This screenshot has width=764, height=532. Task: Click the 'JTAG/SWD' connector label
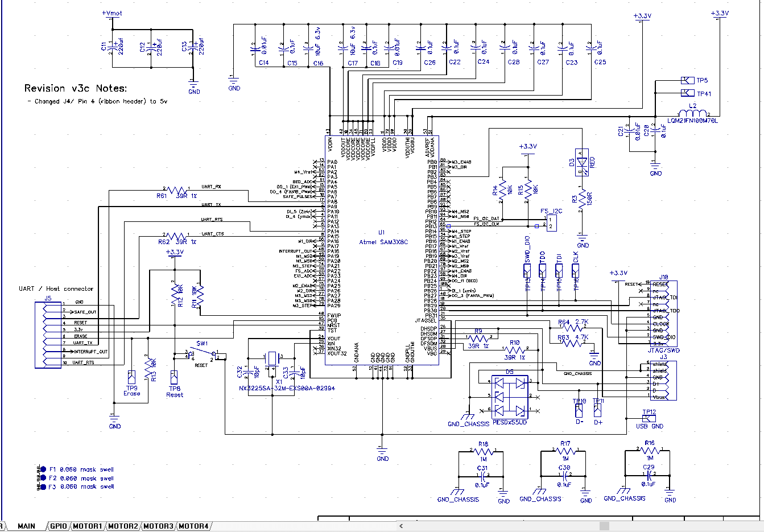[x=663, y=350]
